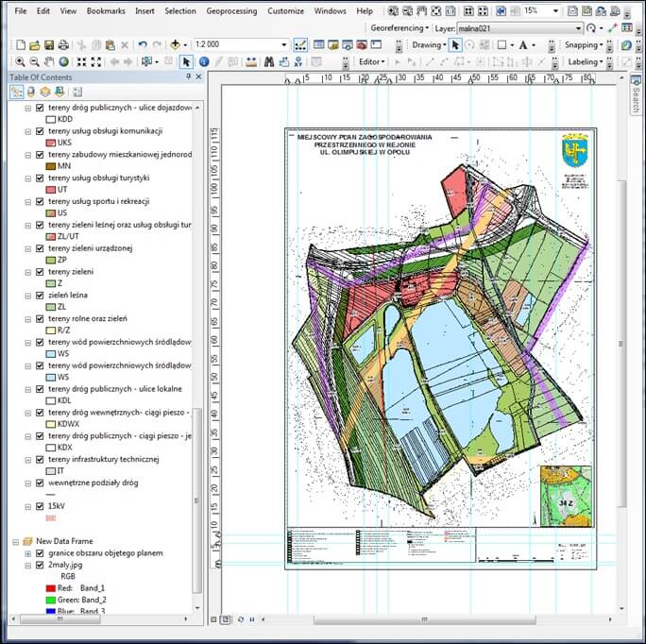Toggle the tereny usług sportu i rekreacji checkbox
The height and width of the screenshot is (644, 646).
pos(40,201)
